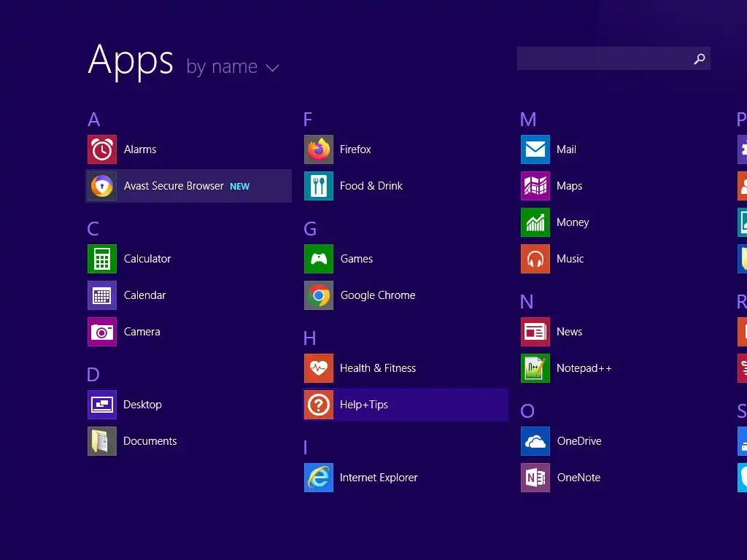Launch Avast Secure Browser icon
747x560 pixels.
click(102, 186)
